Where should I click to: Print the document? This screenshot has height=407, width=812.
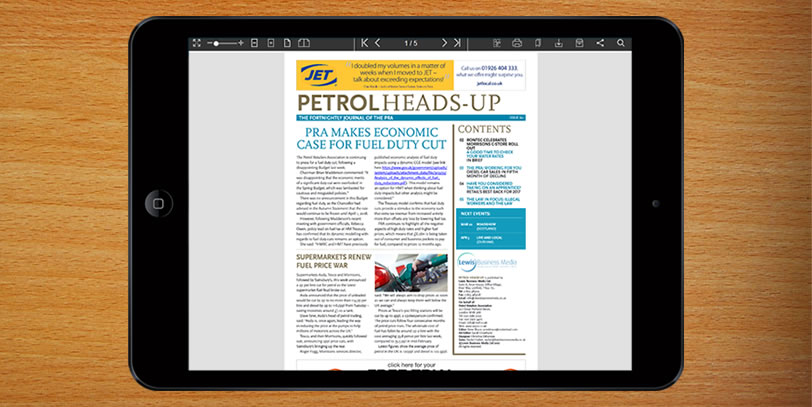coord(517,43)
